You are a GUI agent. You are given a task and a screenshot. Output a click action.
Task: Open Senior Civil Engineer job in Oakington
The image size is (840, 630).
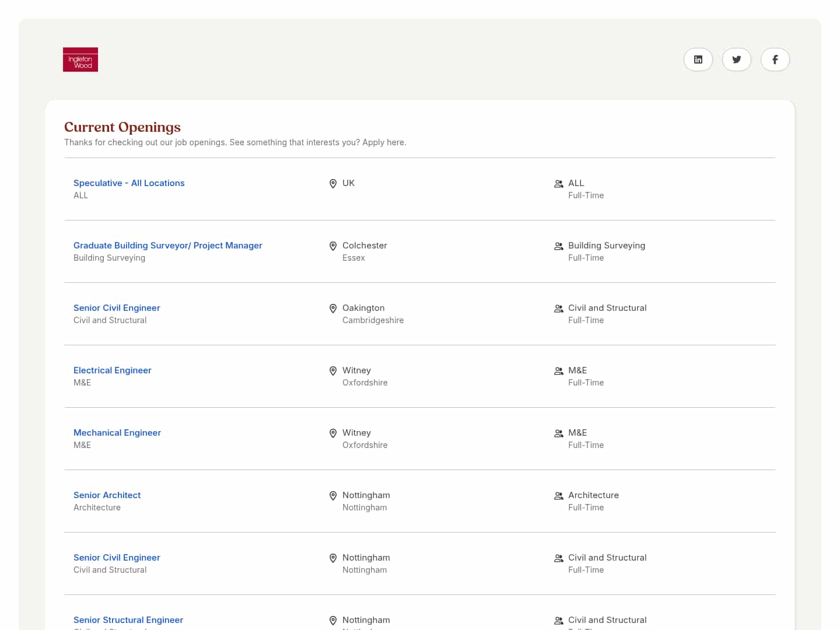pyautogui.click(x=117, y=308)
